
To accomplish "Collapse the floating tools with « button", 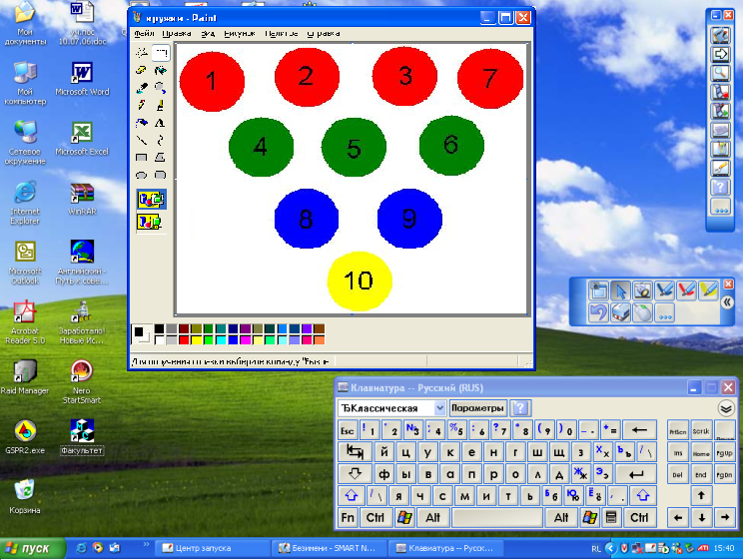I will pyautogui.click(x=727, y=302).
